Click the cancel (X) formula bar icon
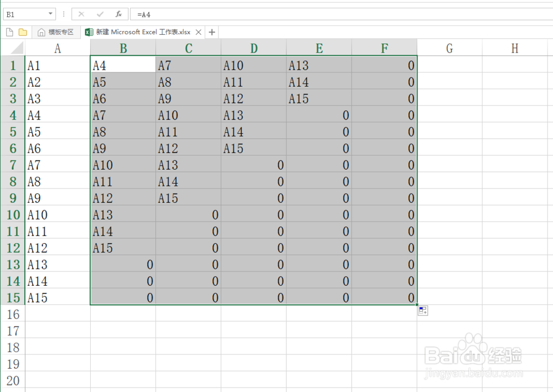The image size is (553, 392). coord(81,14)
